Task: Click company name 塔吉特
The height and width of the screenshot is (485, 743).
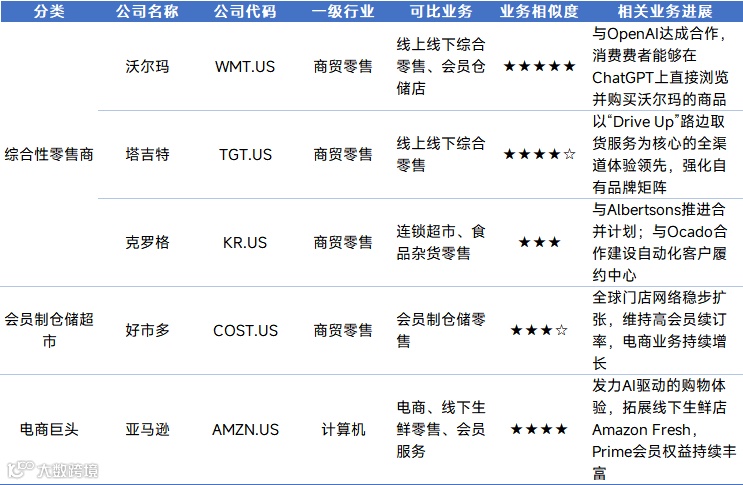Action: tap(147, 154)
